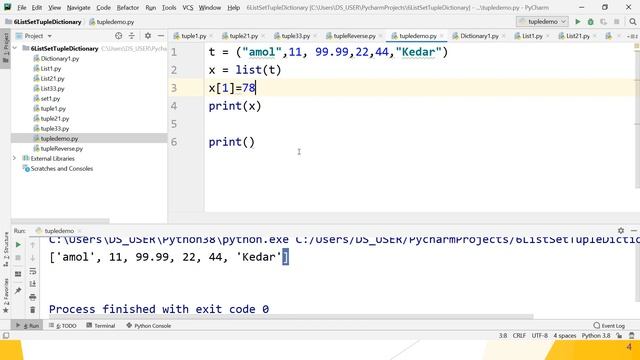
Task: Switch to tuple33.py editor tab
Action: 295,36
